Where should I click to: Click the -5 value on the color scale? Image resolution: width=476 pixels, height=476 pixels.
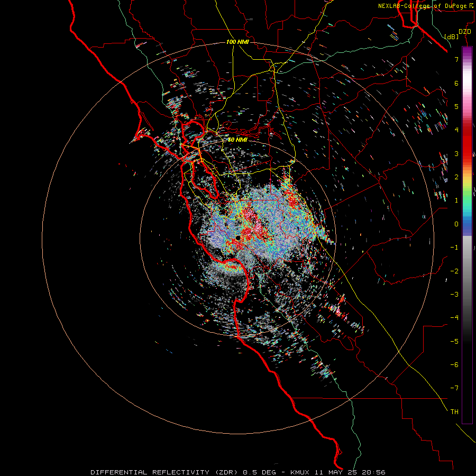pos(454,342)
